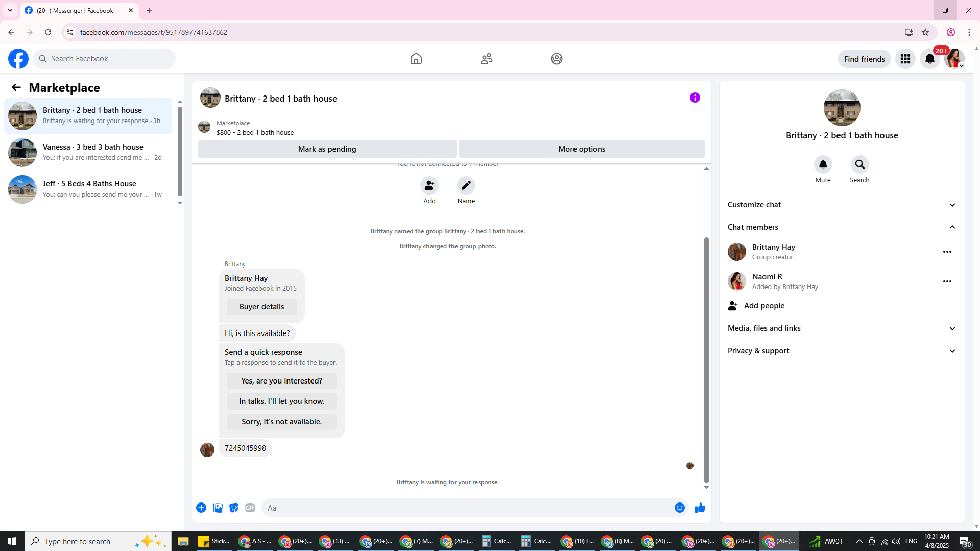Reload the browser page

(48, 32)
